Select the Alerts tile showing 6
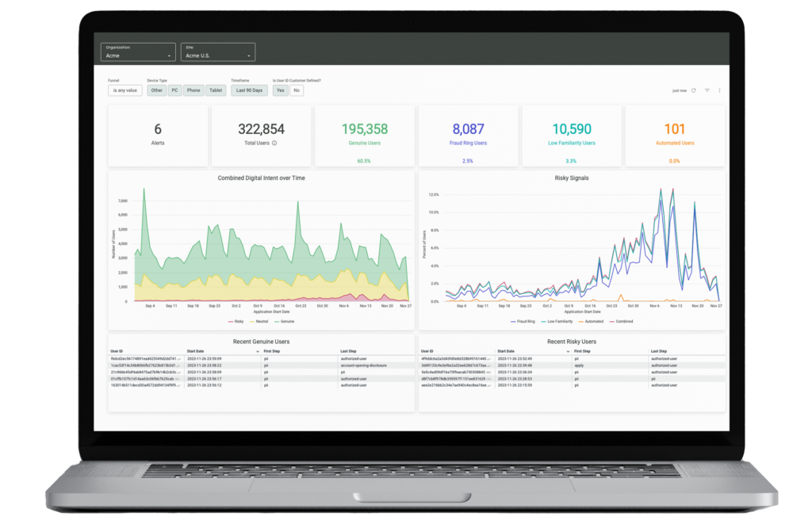Image resolution: width=812 pixels, height=524 pixels. click(158, 136)
